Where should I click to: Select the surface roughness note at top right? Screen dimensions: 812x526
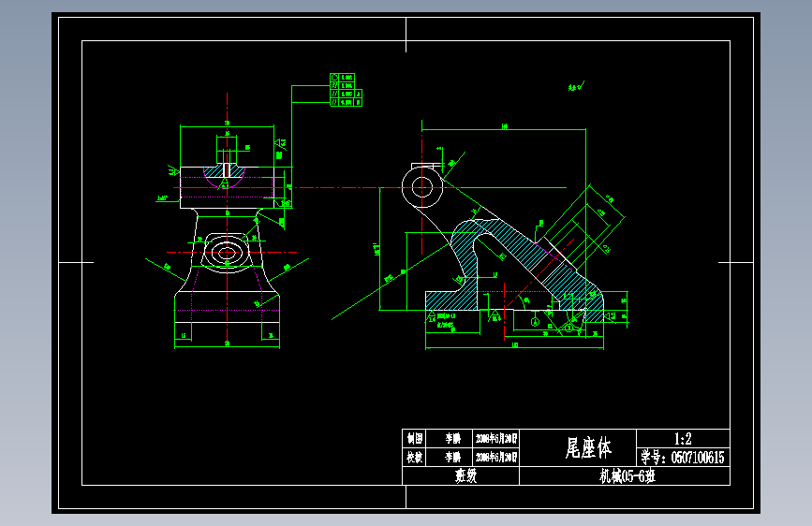coord(576,86)
